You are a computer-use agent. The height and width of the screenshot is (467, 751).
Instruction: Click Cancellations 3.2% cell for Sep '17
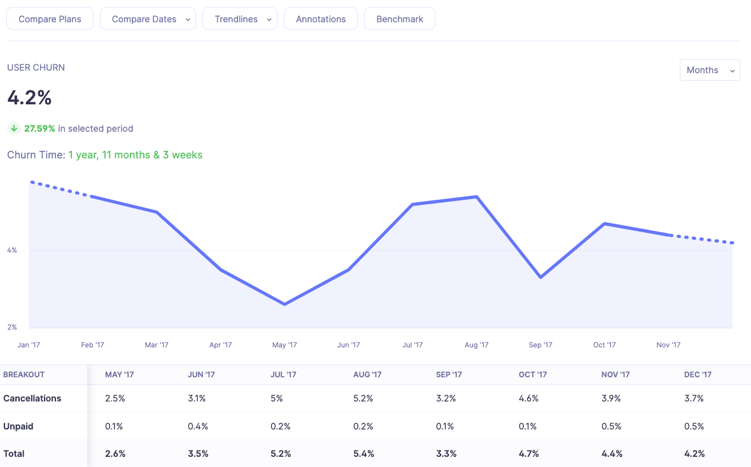[446, 399]
